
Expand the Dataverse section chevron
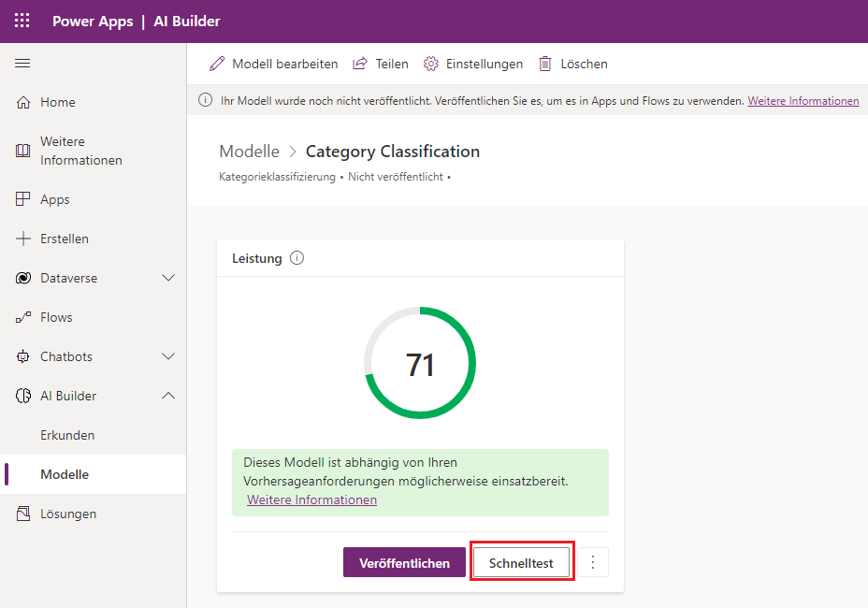click(x=168, y=279)
